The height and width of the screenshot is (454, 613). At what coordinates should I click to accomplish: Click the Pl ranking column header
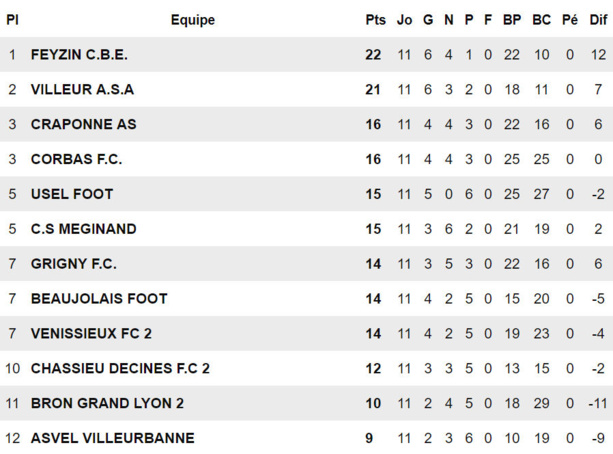[x=13, y=20]
